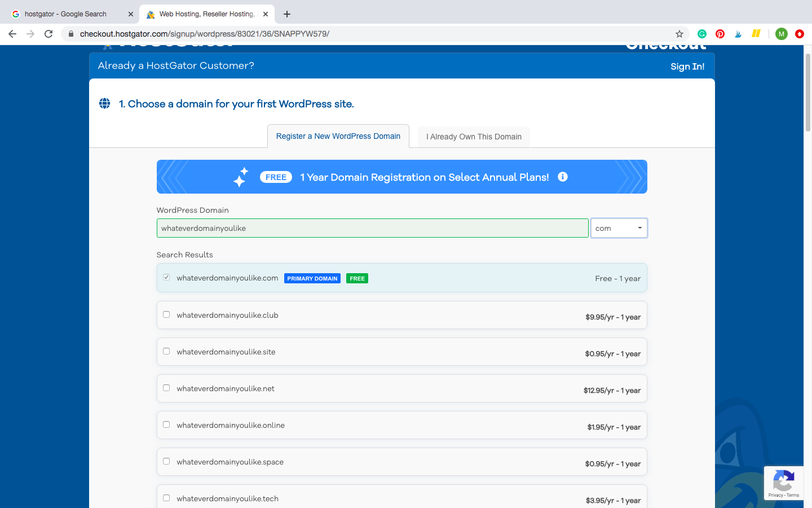Bookmark this page with the star icon
Image resolution: width=812 pixels, height=508 pixels.
679,34
